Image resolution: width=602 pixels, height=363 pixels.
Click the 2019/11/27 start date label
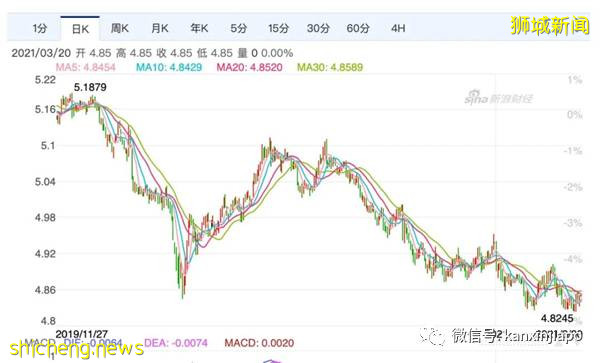[81, 334]
